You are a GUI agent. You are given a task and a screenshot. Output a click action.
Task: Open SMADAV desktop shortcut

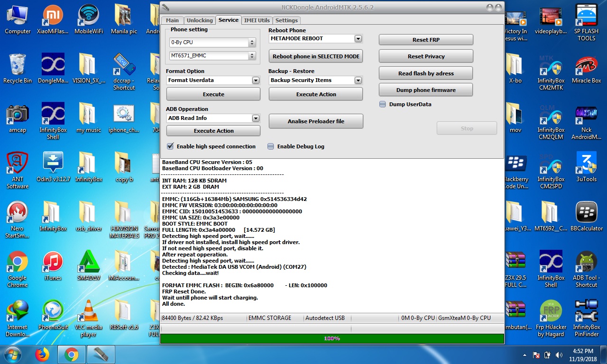point(89,266)
